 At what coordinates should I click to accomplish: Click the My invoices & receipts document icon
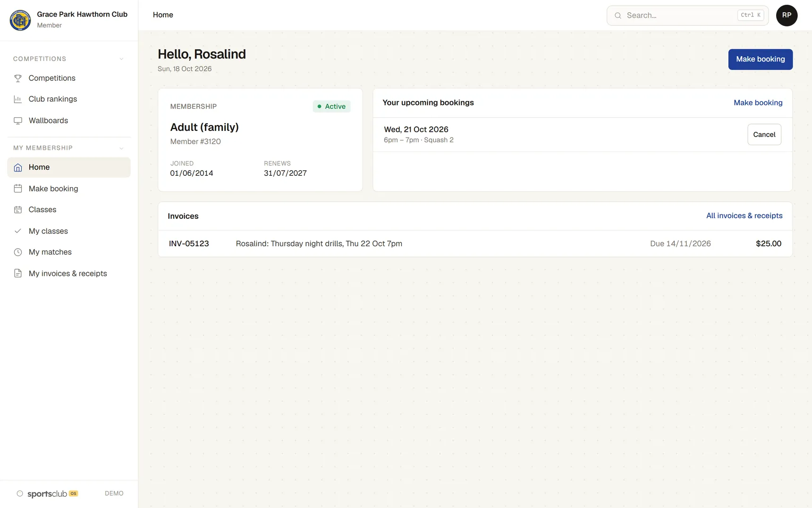18,274
